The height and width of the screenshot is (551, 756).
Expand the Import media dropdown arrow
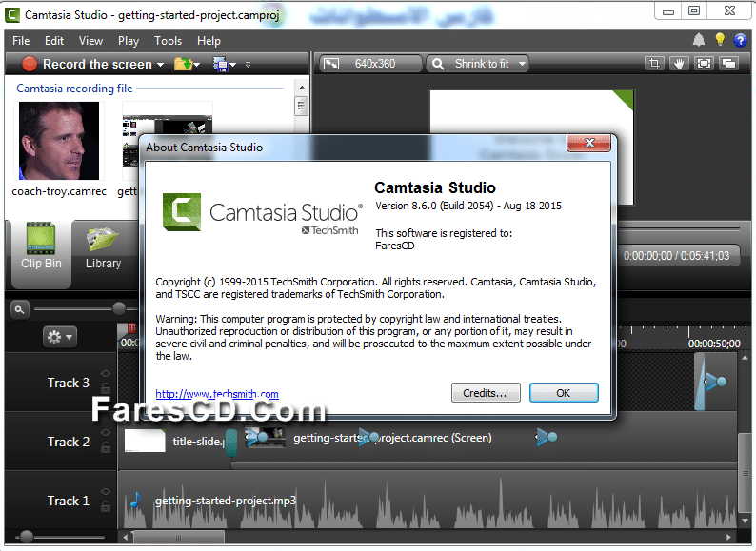click(197, 65)
